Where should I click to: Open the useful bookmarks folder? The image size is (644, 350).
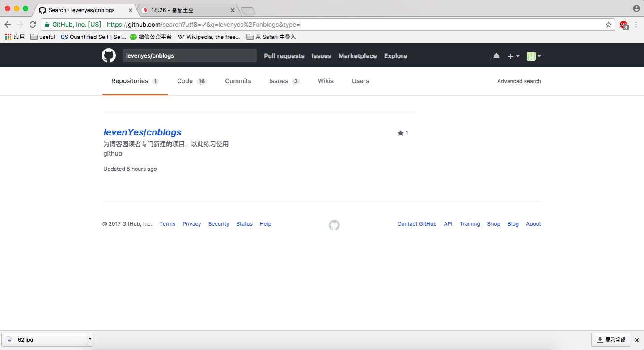pyautogui.click(x=43, y=37)
